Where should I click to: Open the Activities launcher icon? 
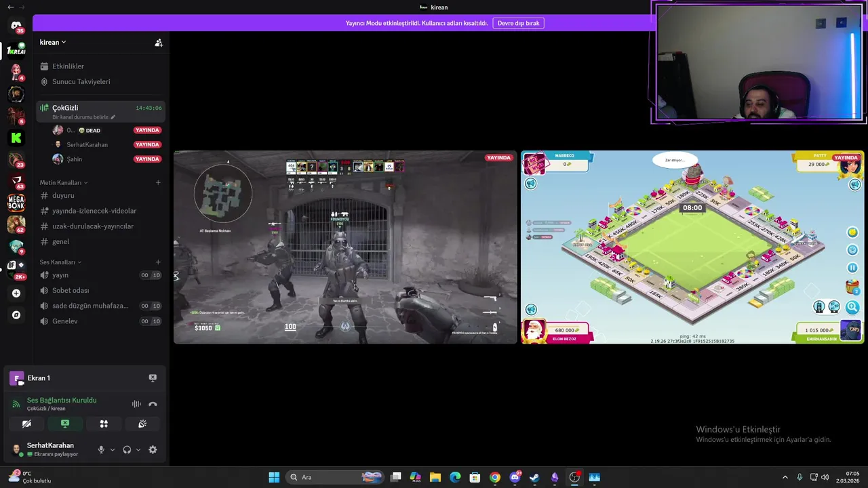click(x=104, y=424)
